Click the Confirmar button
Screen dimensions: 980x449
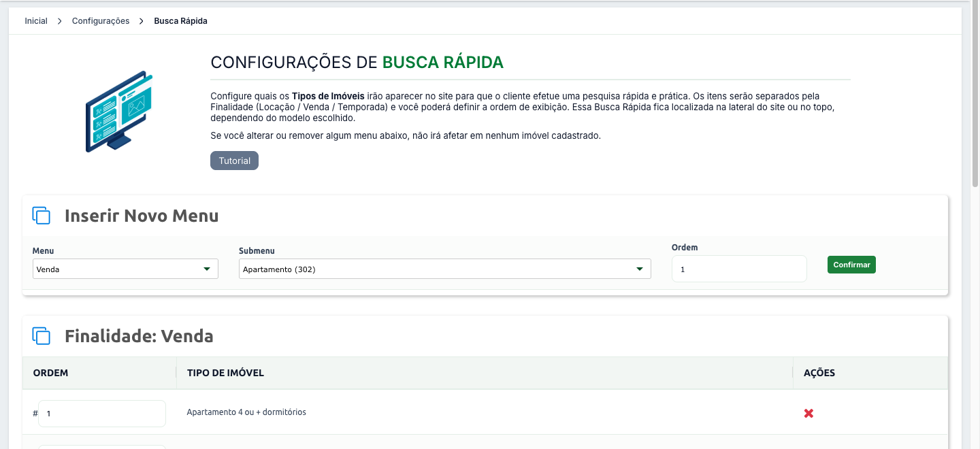point(851,265)
